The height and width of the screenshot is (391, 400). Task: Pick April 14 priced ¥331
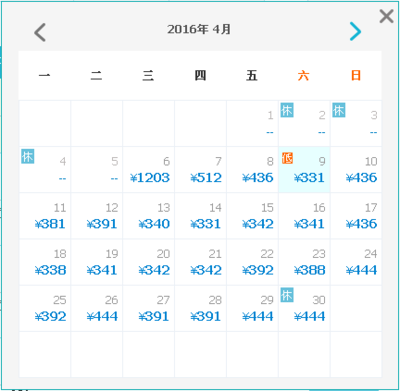click(x=201, y=216)
